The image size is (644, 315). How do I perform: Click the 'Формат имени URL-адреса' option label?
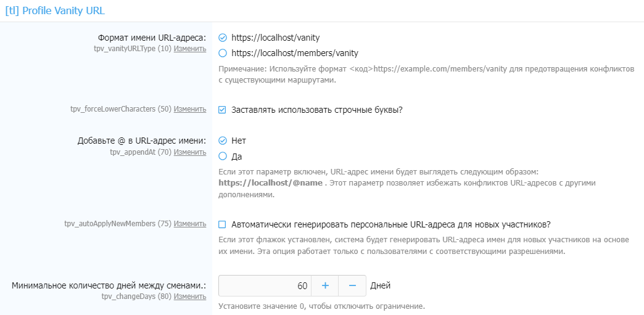coord(152,37)
